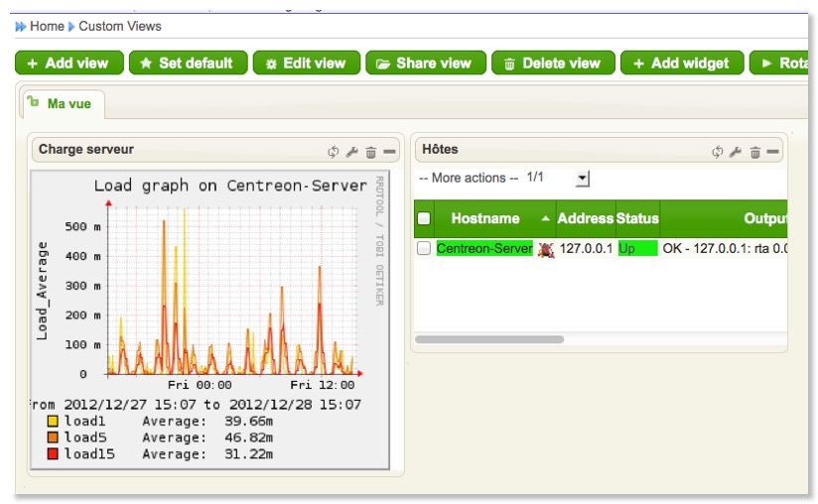Click the Address column header
Image resolution: width=818 pixels, height=504 pixels.
pyautogui.click(x=586, y=218)
